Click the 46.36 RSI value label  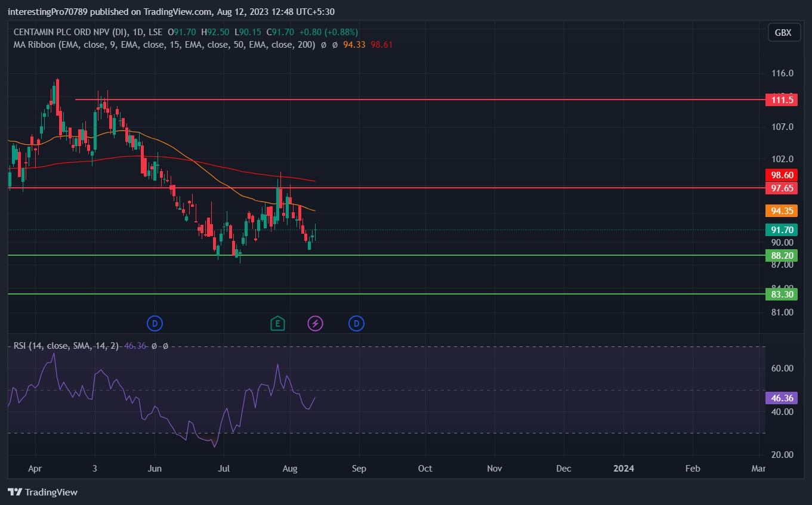(x=782, y=398)
